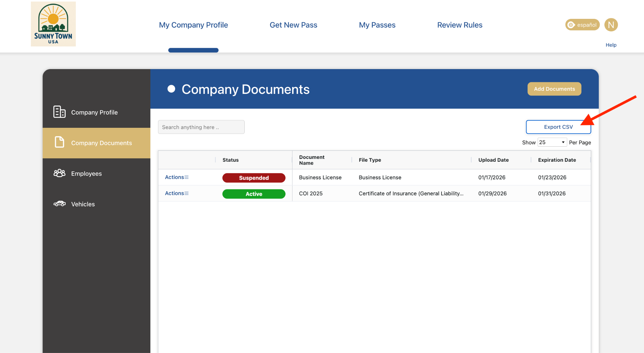
Task: Click the Company Profile building icon
Action: 59,112
